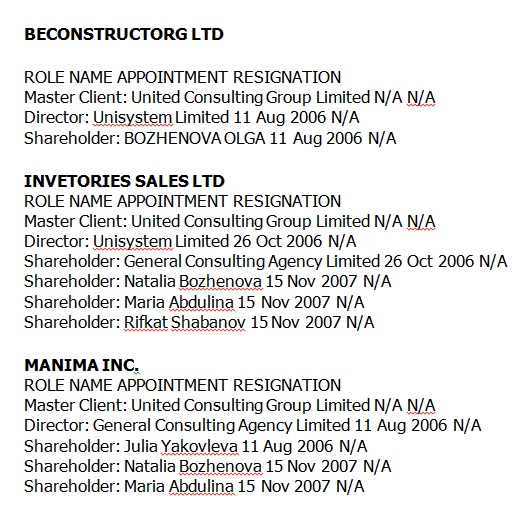Click Master Client line under INVETORIES SALES LTD
The width and height of the screenshot is (532, 508).
tap(230, 222)
